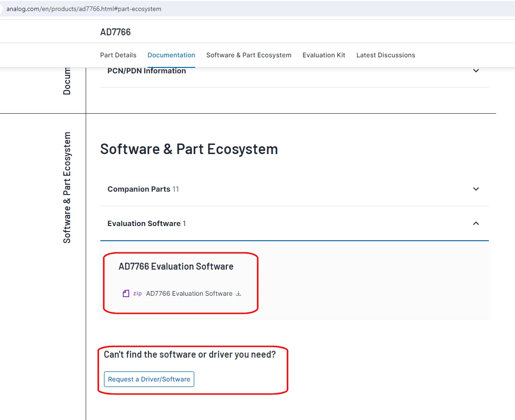Click Request a Driver/Software button

click(149, 379)
